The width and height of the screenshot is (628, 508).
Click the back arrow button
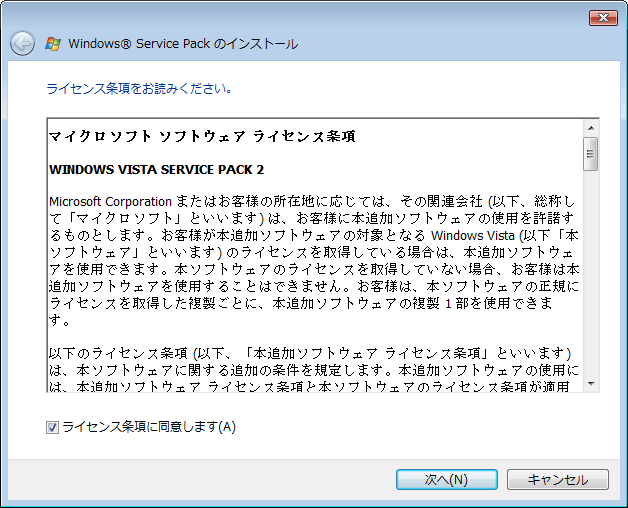click(x=22, y=43)
